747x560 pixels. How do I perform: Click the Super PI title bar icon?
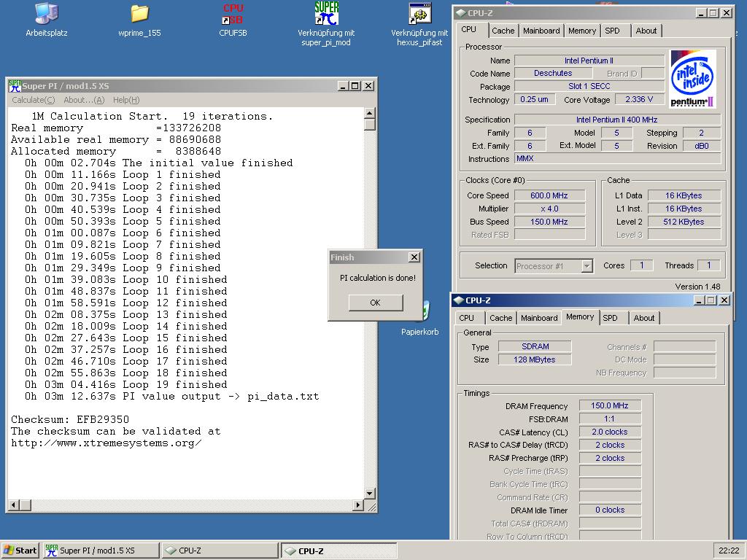(x=15, y=86)
